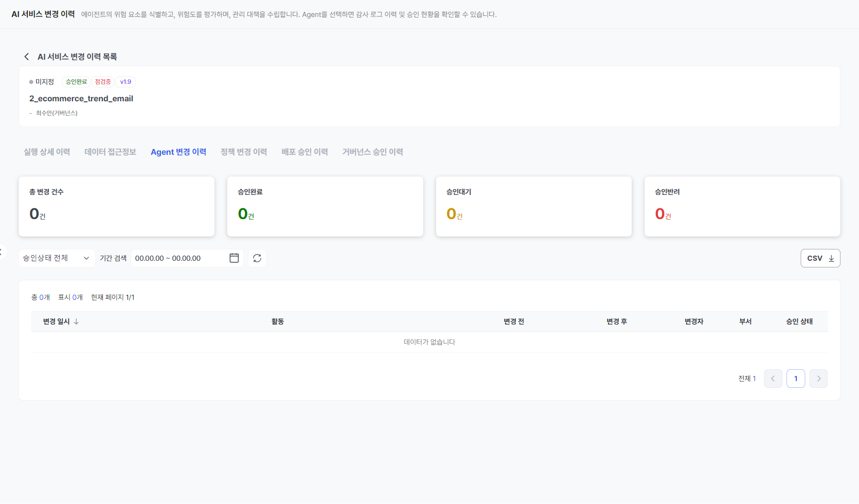Image resolution: width=859 pixels, height=504 pixels.
Task: Open the calendar date picker icon
Action: [234, 258]
